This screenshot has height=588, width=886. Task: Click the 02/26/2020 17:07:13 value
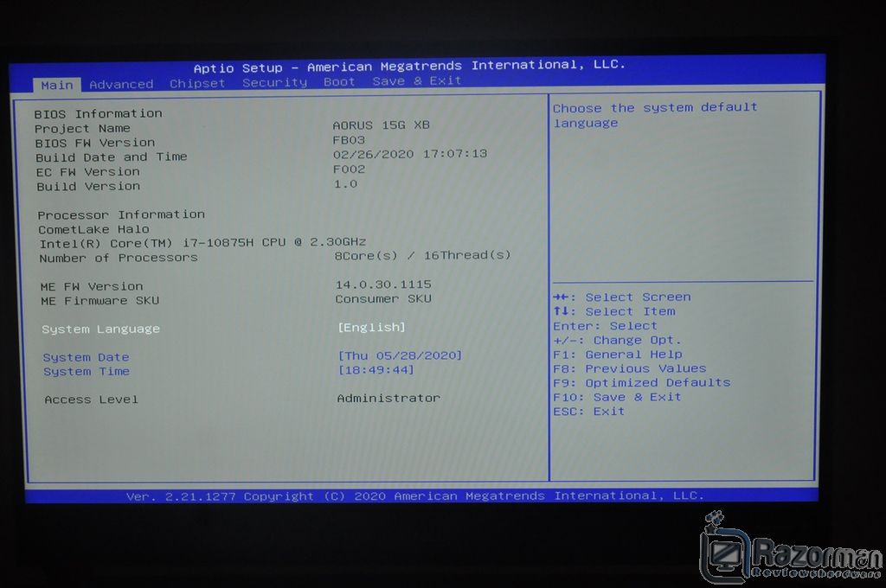pos(410,154)
